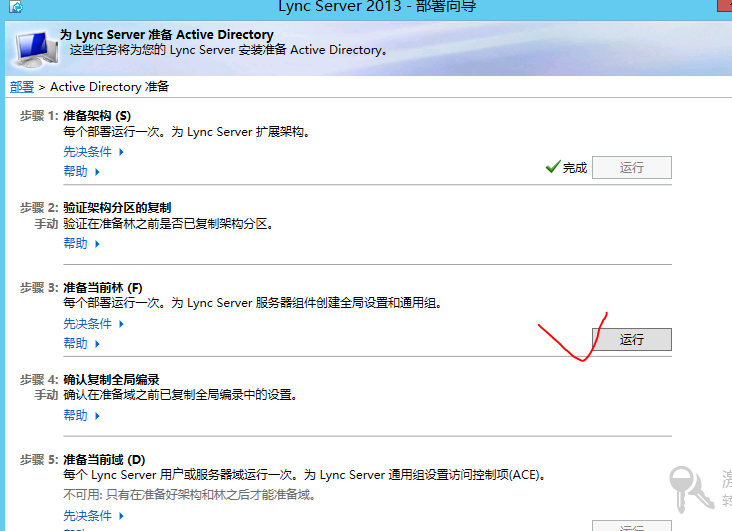Click the step 1 title 准备架构 (S)

[x=97, y=116]
